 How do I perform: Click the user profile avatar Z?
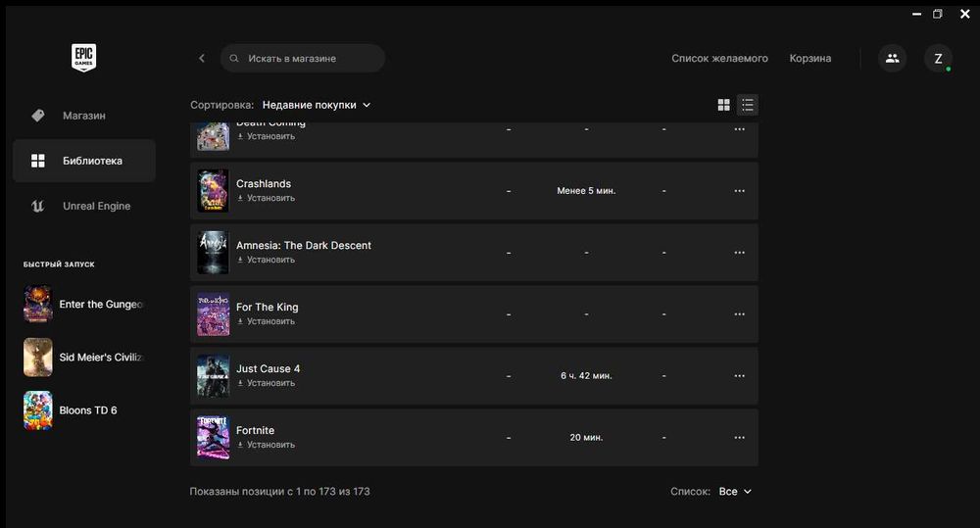(938, 58)
